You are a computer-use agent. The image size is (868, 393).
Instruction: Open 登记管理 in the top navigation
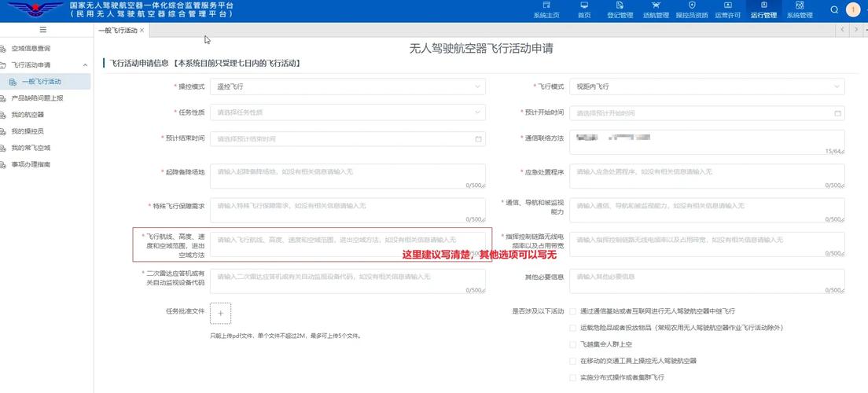point(620,10)
